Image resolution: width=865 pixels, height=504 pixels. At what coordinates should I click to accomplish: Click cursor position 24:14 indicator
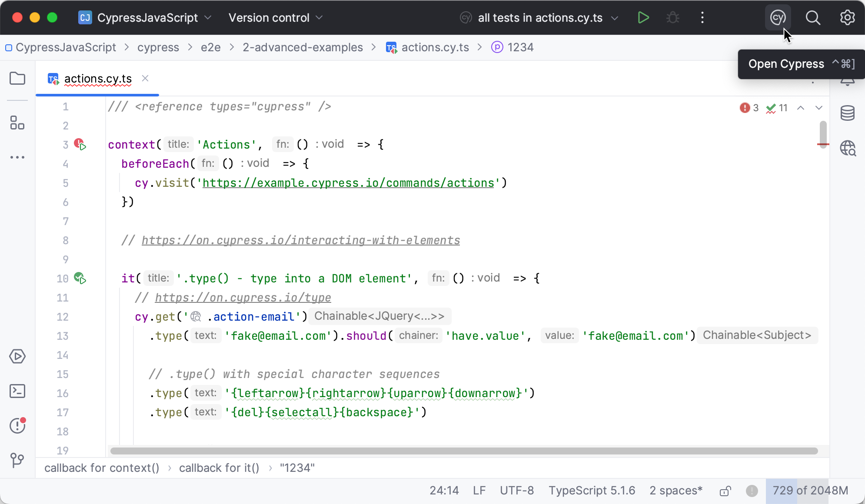coord(444,491)
